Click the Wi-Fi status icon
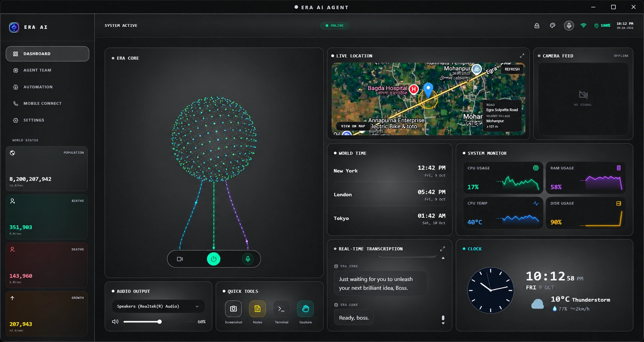The width and height of the screenshot is (644, 342). point(583,25)
